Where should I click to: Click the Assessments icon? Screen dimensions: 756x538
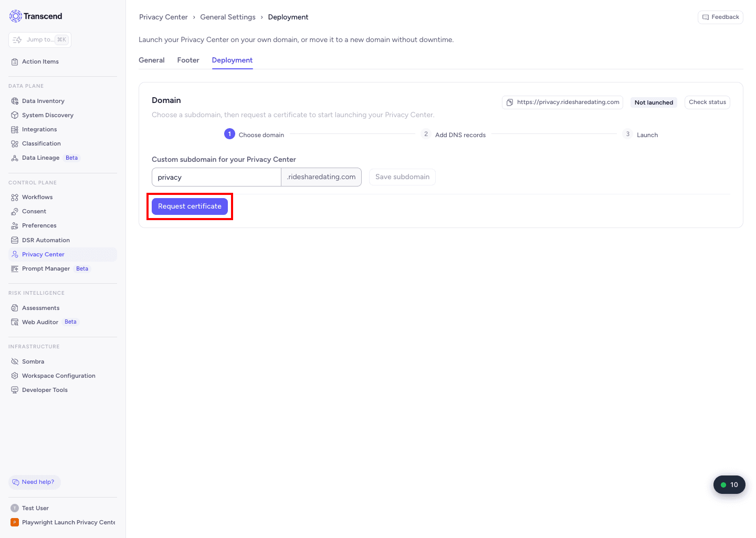15,308
